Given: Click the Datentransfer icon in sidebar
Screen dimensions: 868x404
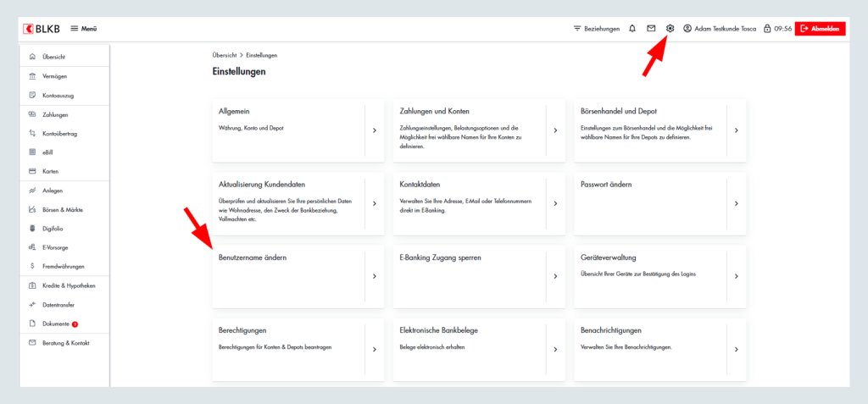Looking at the screenshot, I should point(32,304).
